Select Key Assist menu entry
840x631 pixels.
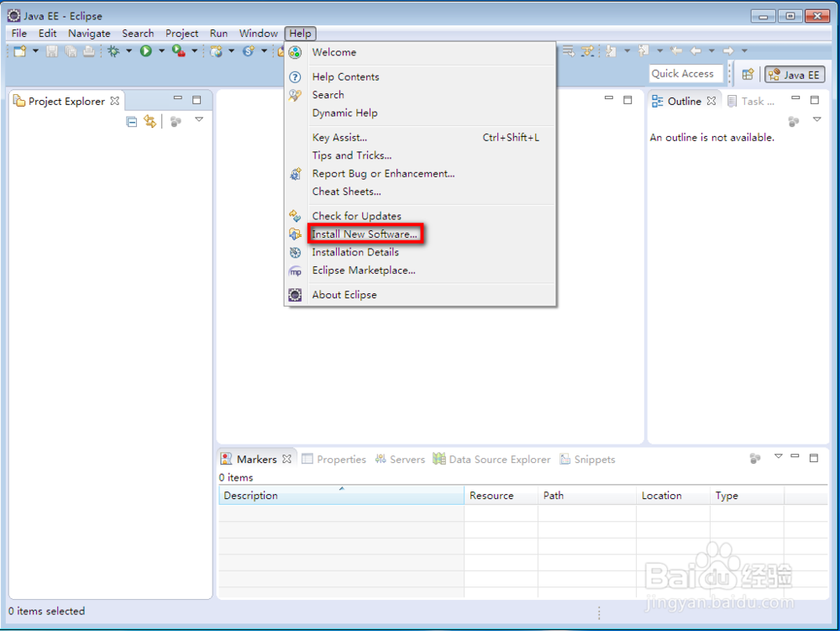pyautogui.click(x=420, y=138)
